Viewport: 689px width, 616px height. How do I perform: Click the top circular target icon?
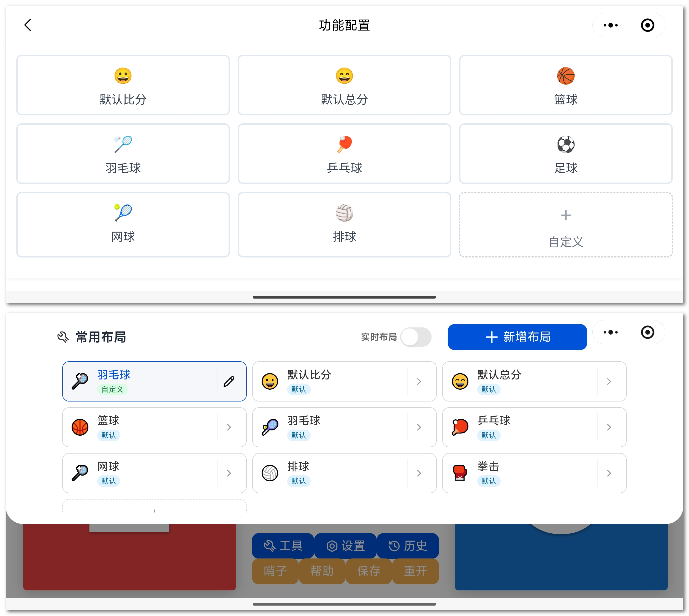click(x=647, y=25)
